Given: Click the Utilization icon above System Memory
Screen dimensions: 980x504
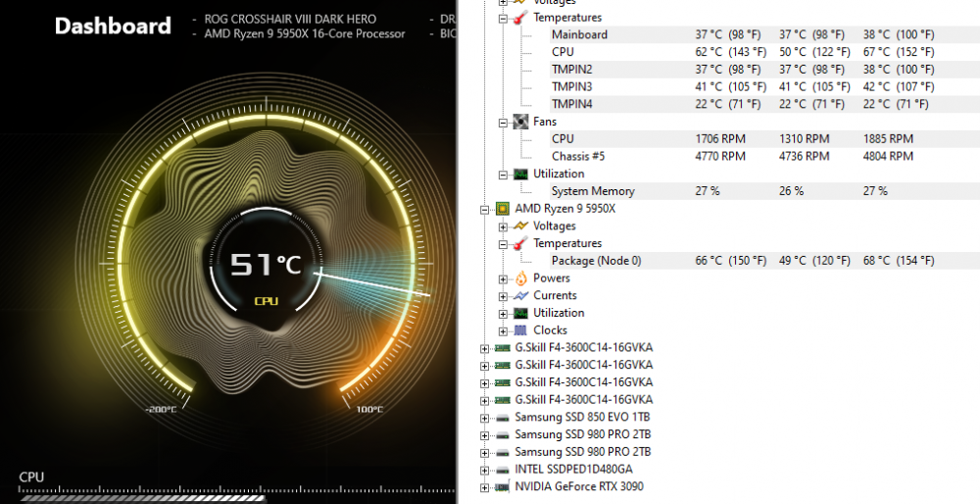Looking at the screenshot, I should [520, 174].
